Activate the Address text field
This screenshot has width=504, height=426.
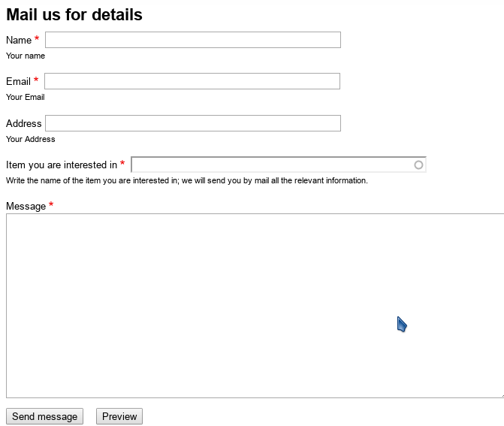[x=193, y=123]
